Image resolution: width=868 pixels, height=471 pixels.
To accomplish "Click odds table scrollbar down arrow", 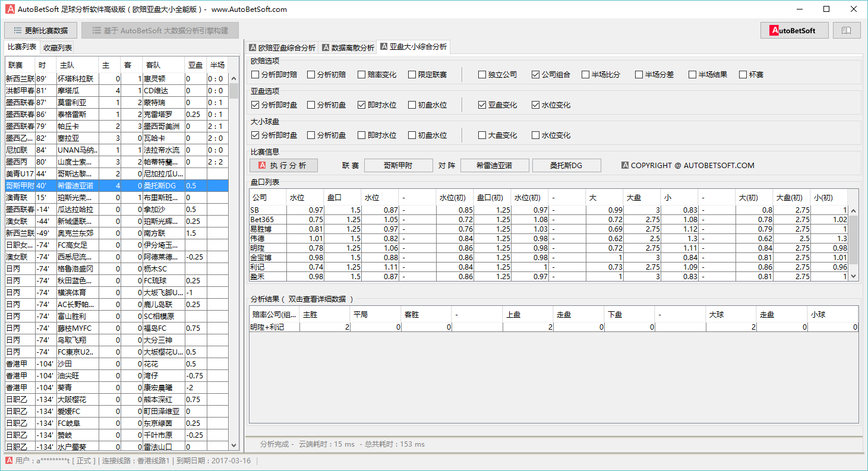I will point(854,276).
